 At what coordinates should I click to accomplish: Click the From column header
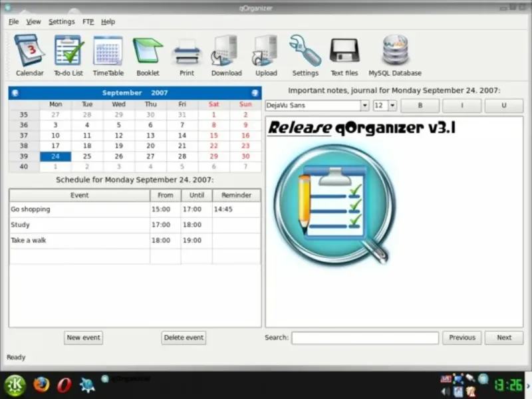[165, 196]
